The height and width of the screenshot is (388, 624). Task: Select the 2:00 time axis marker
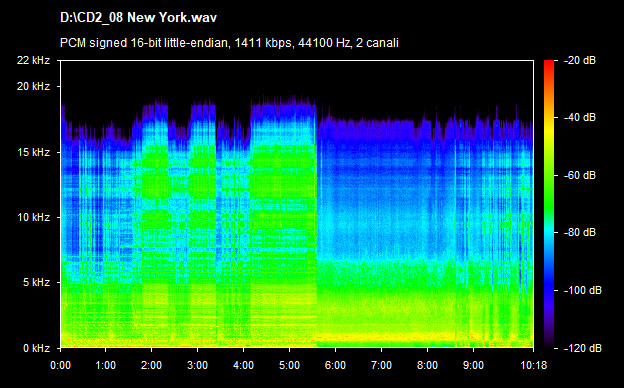pyautogui.click(x=152, y=365)
